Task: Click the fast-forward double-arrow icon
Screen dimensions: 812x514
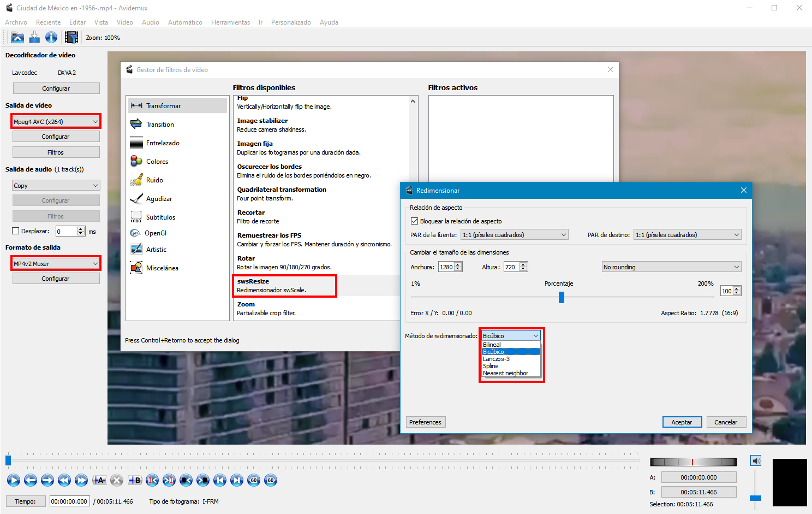Action: (x=81, y=480)
